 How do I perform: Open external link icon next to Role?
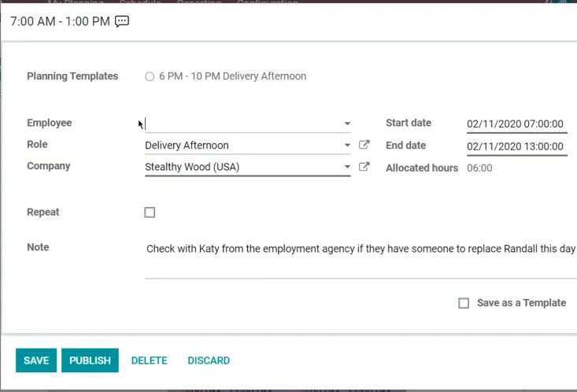coord(364,145)
